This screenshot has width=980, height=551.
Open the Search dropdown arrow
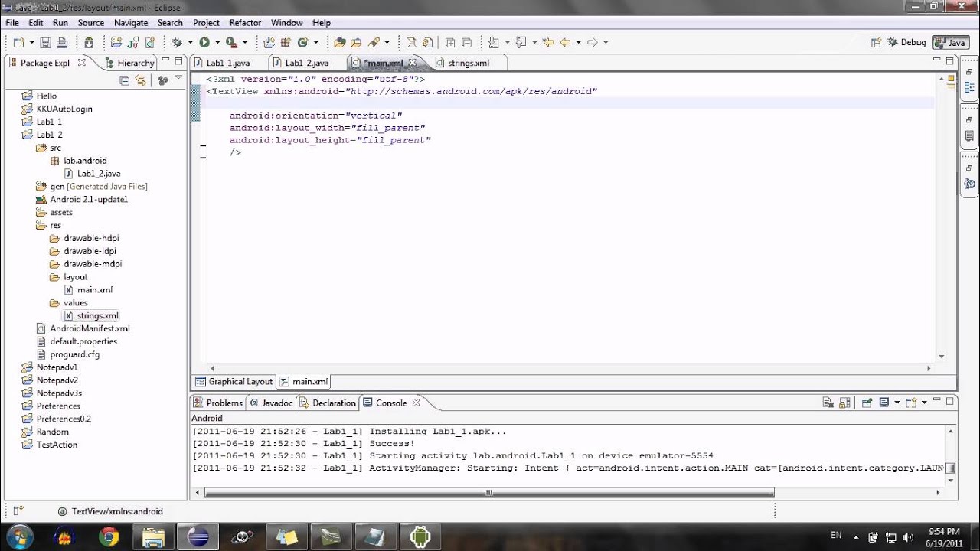point(387,43)
